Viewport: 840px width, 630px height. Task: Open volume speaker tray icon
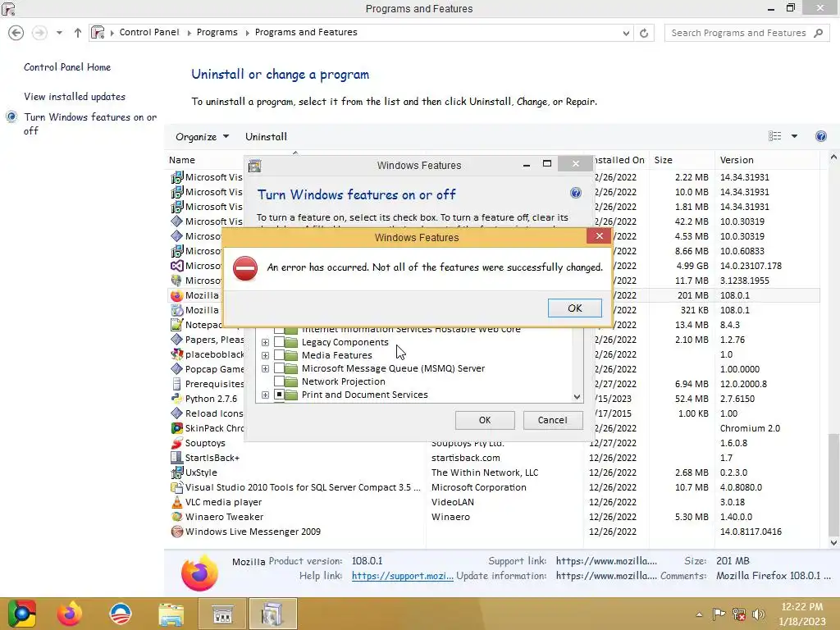tap(759, 614)
